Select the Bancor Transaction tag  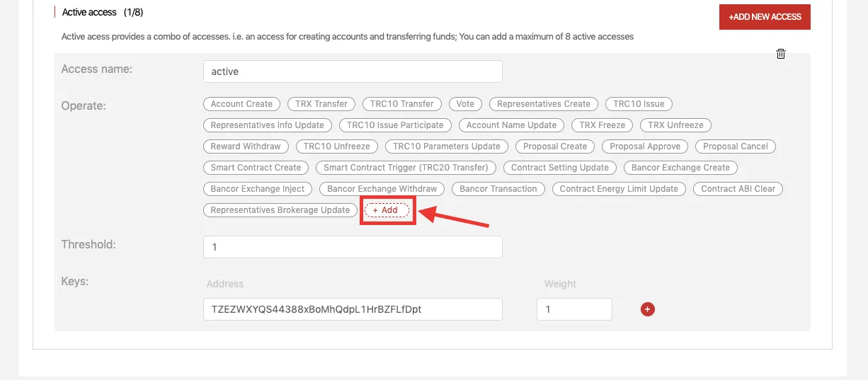click(498, 189)
